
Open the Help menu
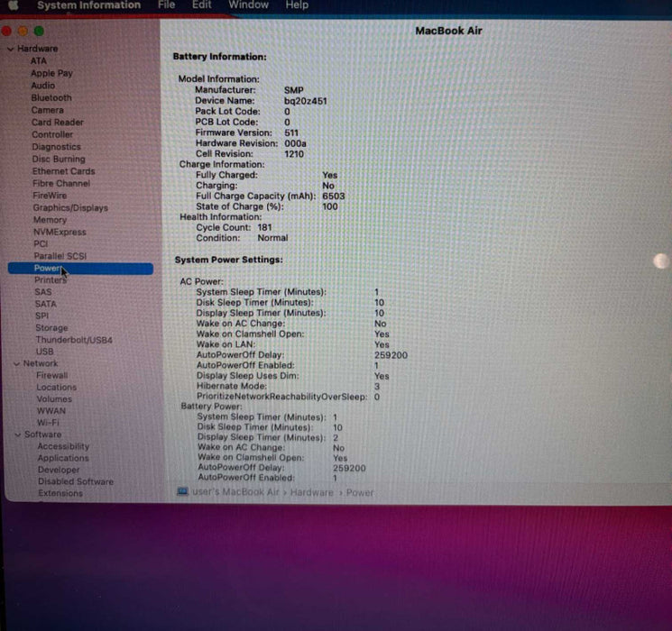(x=297, y=5)
